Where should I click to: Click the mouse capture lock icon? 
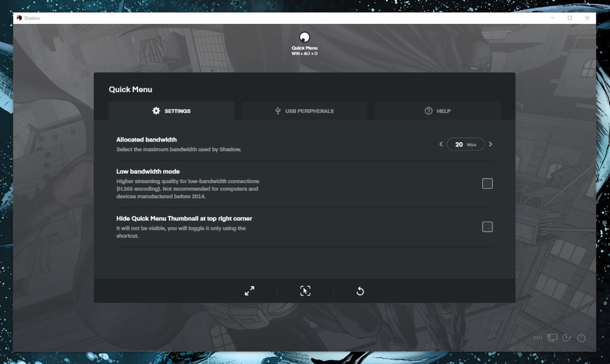point(305,291)
